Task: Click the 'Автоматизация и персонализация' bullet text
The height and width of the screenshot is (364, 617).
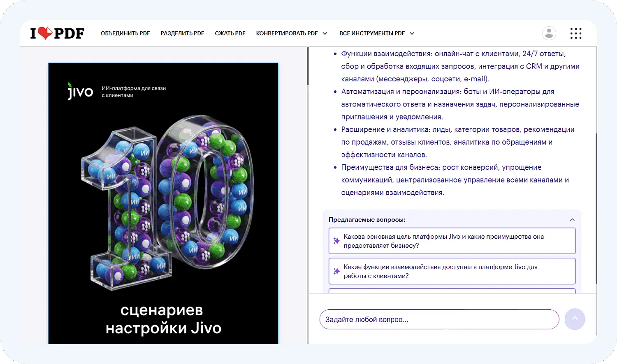Action: click(x=460, y=104)
